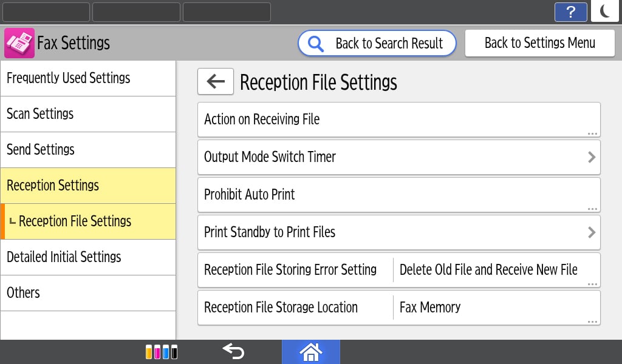
Task: Click the Fax Settings app icon
Action: pyautogui.click(x=19, y=43)
